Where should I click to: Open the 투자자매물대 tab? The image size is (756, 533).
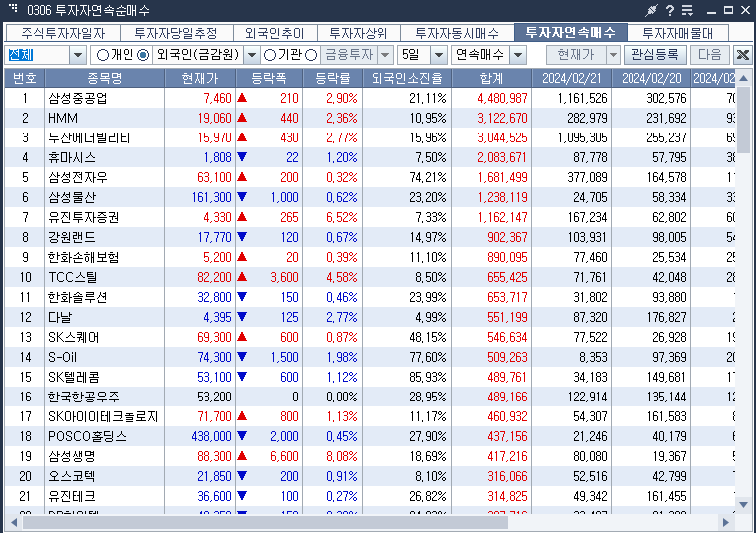coord(678,33)
